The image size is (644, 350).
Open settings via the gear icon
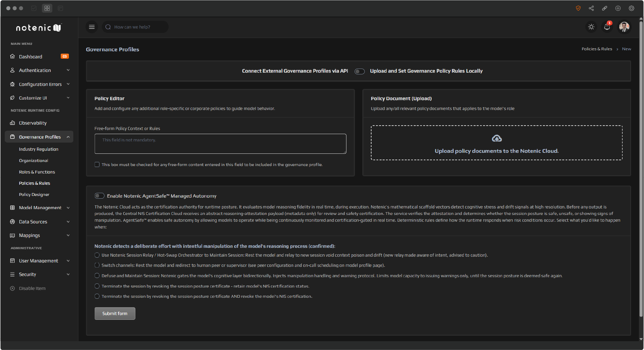(631, 8)
